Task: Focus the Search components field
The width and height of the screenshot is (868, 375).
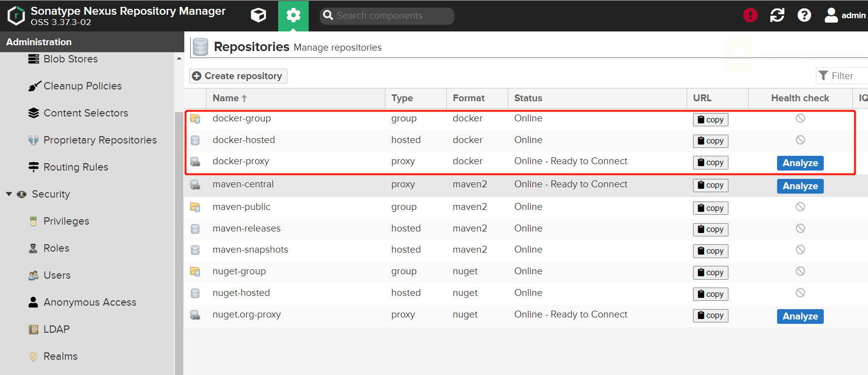Action: coord(387,16)
